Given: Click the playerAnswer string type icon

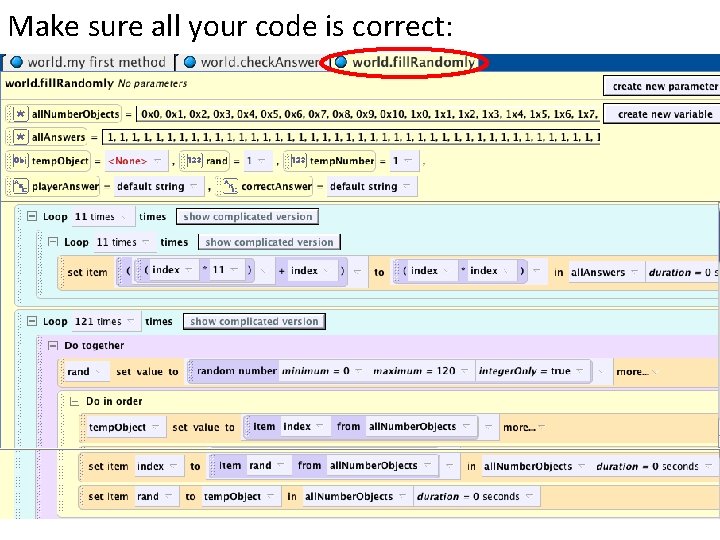Looking at the screenshot, I should [20, 186].
